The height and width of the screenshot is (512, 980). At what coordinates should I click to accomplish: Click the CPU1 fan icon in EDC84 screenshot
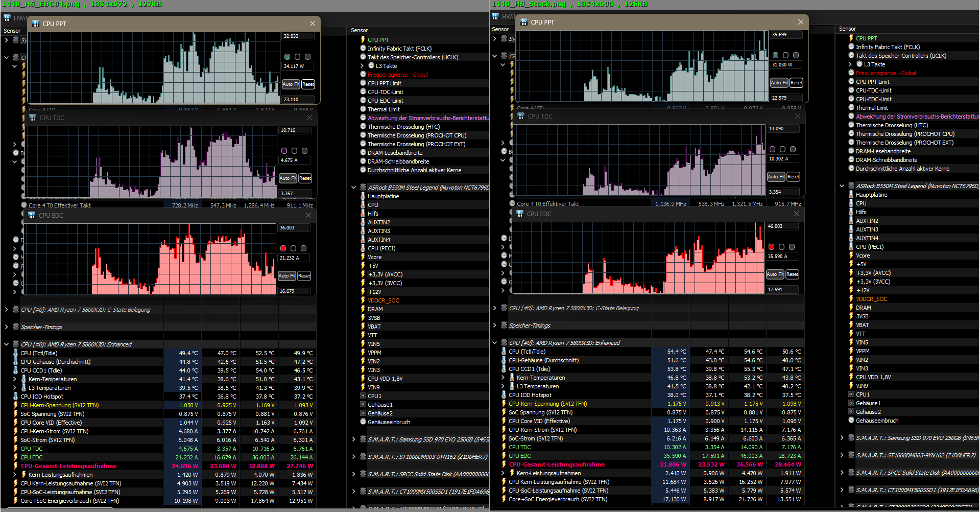363,396
